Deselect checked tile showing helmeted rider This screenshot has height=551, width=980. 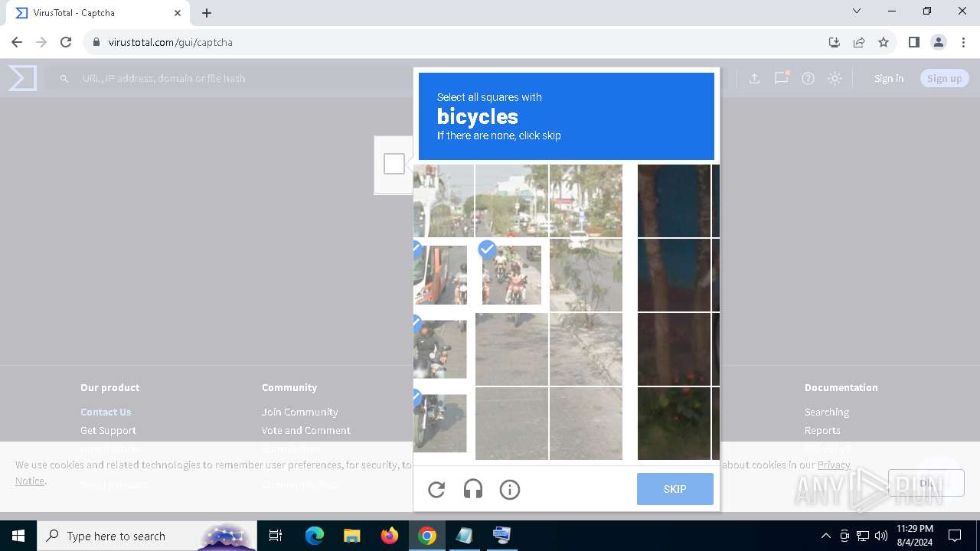click(440, 349)
